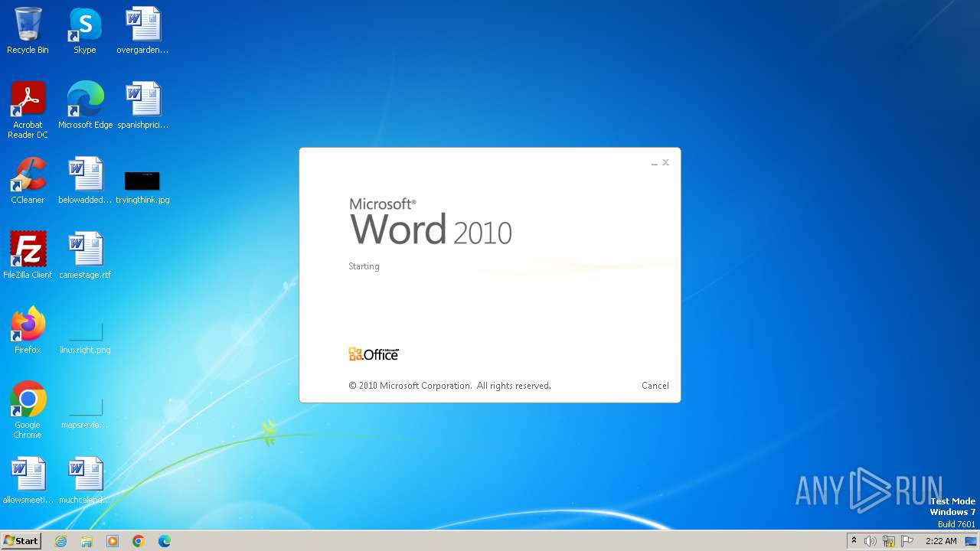980x551 pixels.
Task: Click the taskbar clock 2:22 AM
Action: click(x=941, y=541)
